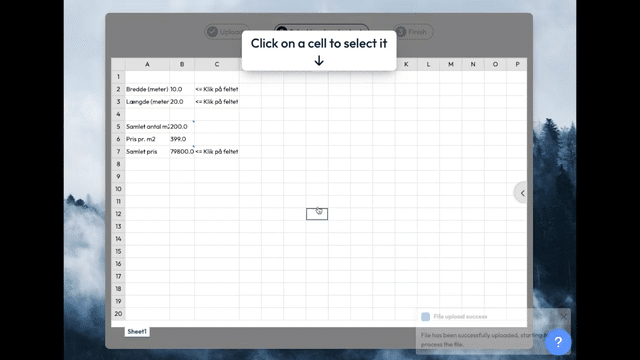Switch to the Sheet1 tab
The width and height of the screenshot is (640, 360).
[x=137, y=331]
